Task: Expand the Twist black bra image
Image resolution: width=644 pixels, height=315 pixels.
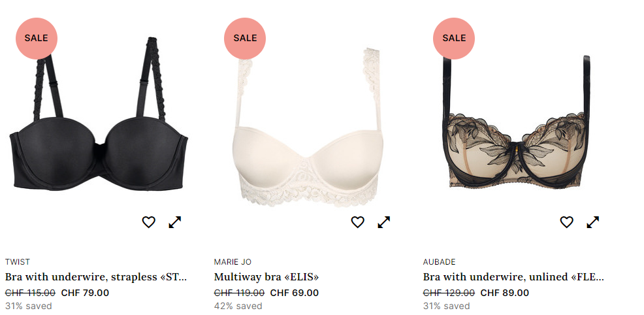Action: coord(175,222)
